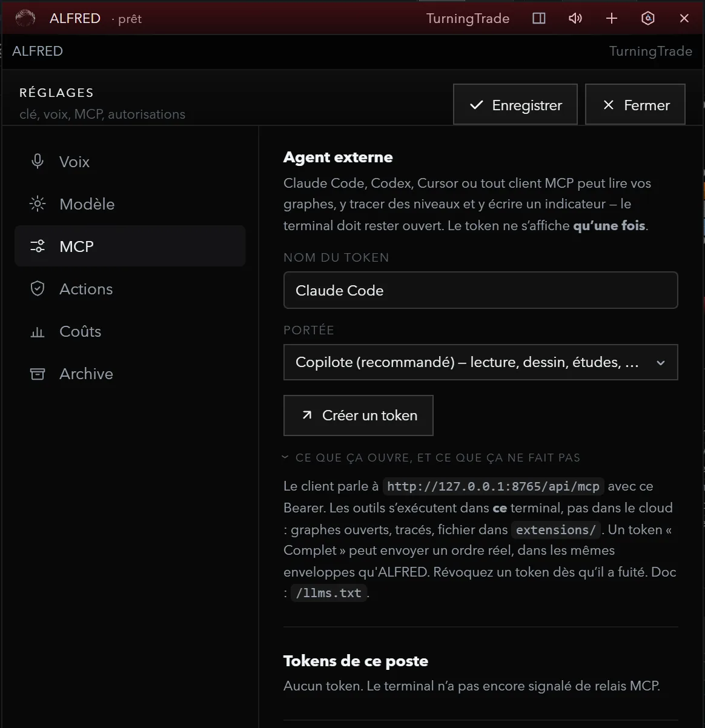
Task: Open the Portée scope dropdown
Action: [x=481, y=362]
